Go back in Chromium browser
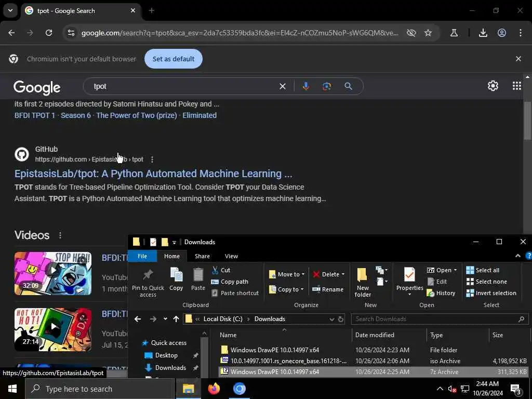This screenshot has height=399, width=532. pos(11,33)
